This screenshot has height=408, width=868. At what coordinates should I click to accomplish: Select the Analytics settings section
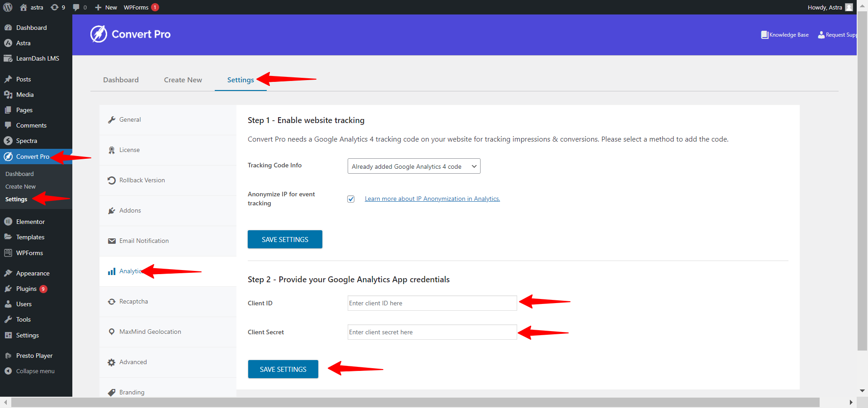(x=168, y=271)
